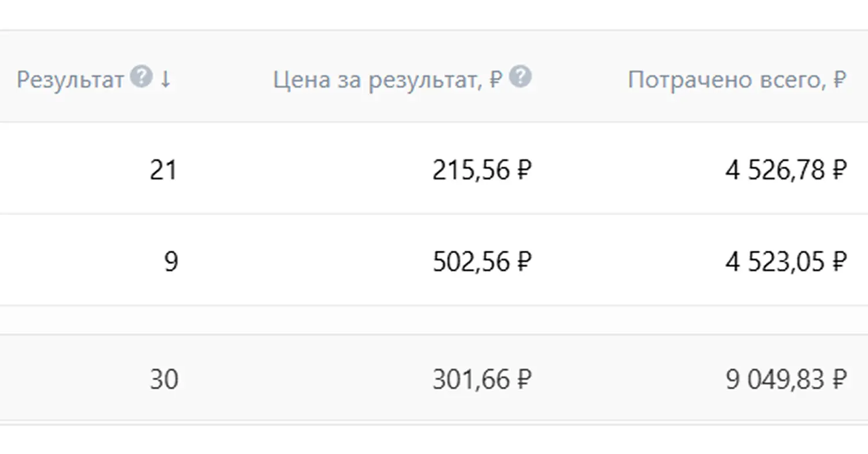The image size is (868, 454).
Task: Click the total spent 9 049,83
Action: 775,380
